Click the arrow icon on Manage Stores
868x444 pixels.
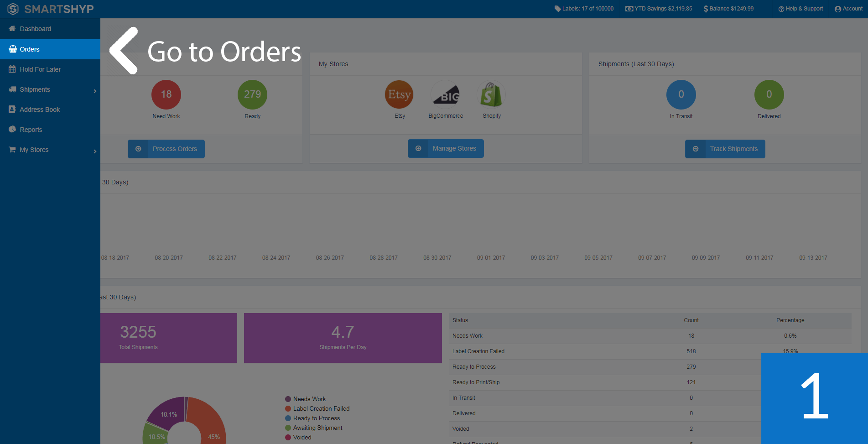click(418, 148)
